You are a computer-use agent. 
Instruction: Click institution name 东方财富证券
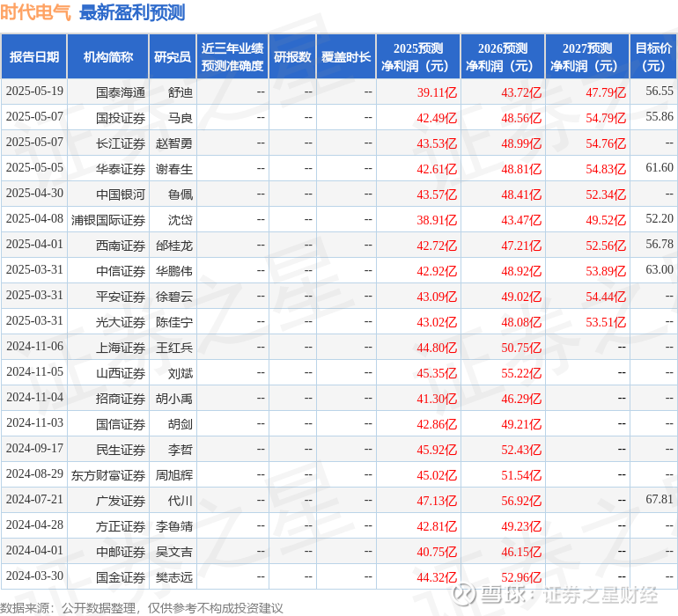[x=108, y=475]
